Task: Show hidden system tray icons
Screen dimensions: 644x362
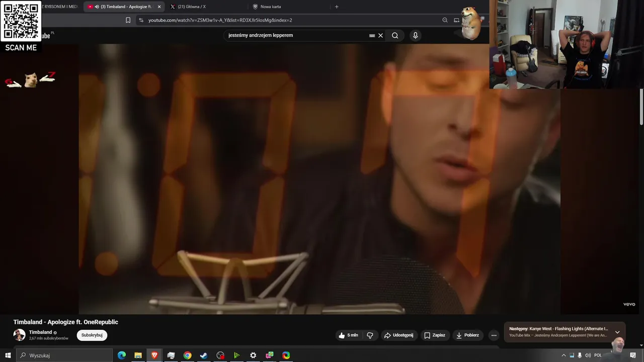Action: [x=563, y=355]
